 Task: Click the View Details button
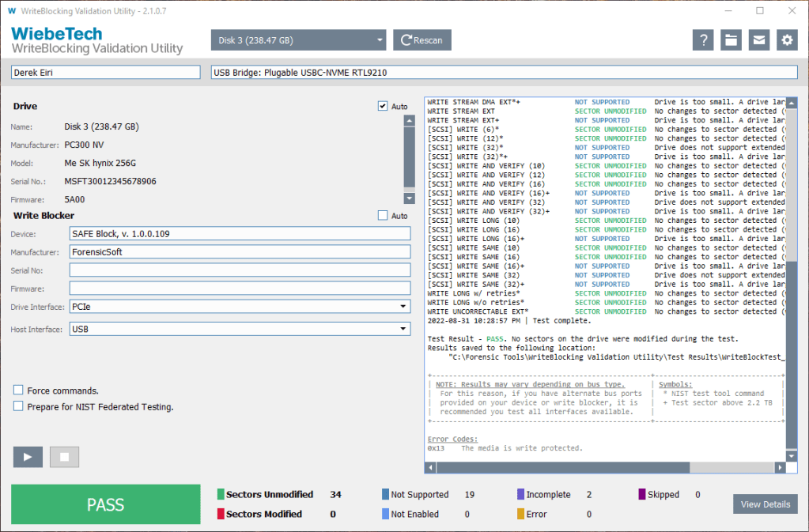click(x=765, y=504)
